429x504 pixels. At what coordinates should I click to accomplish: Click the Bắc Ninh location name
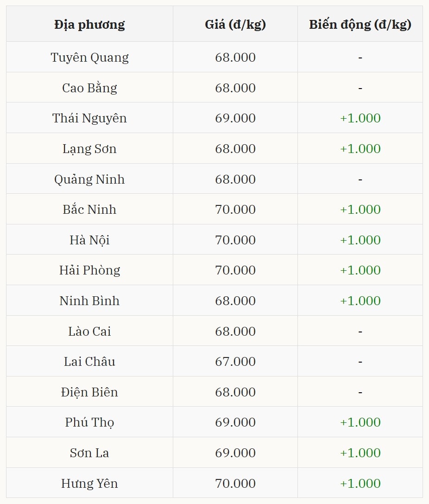[89, 210]
